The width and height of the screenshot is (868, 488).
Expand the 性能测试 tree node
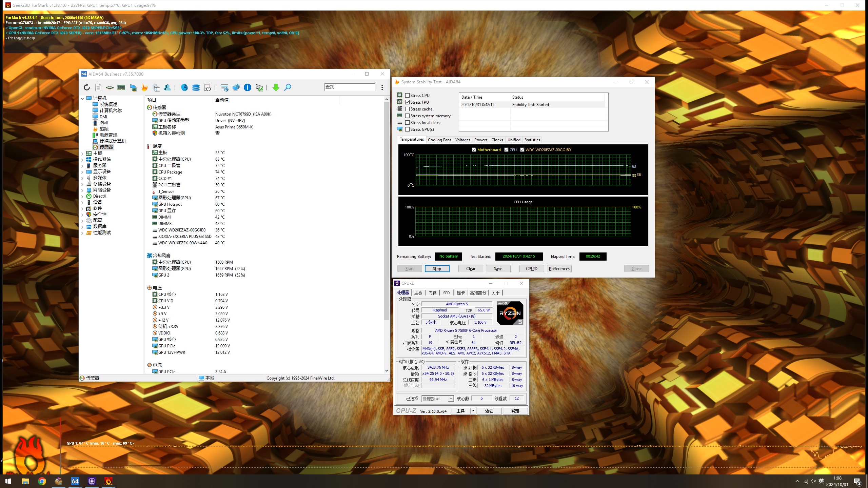click(82, 233)
